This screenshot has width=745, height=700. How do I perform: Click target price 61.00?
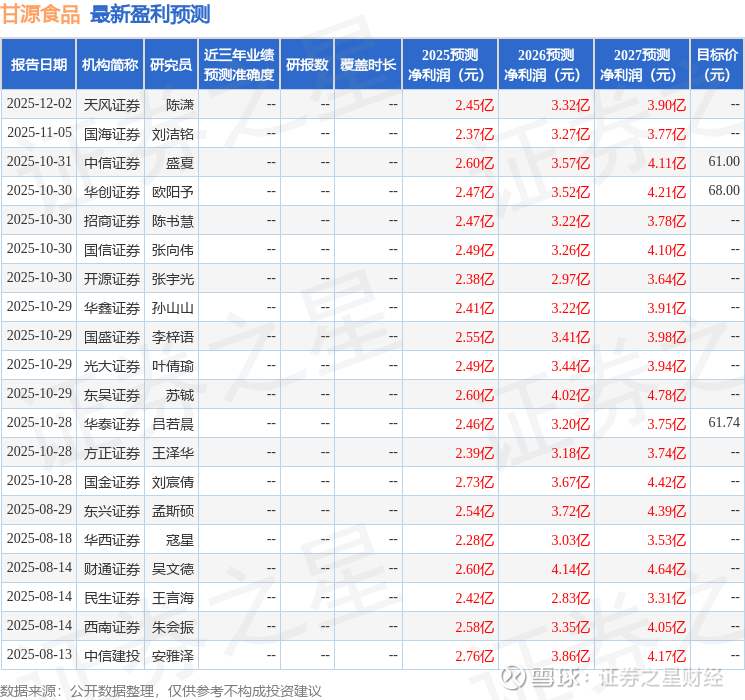pyautogui.click(x=724, y=162)
